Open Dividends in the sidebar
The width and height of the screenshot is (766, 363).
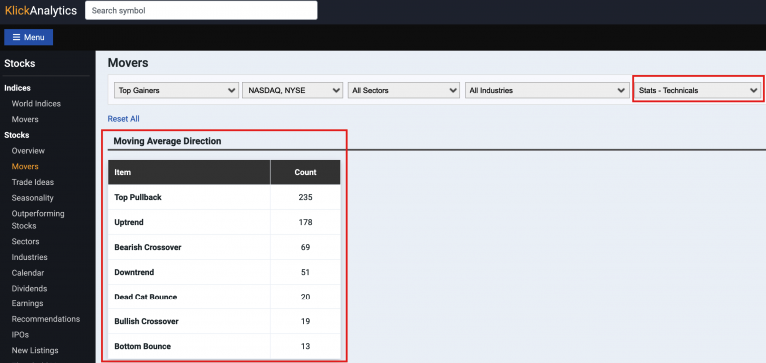(x=29, y=288)
